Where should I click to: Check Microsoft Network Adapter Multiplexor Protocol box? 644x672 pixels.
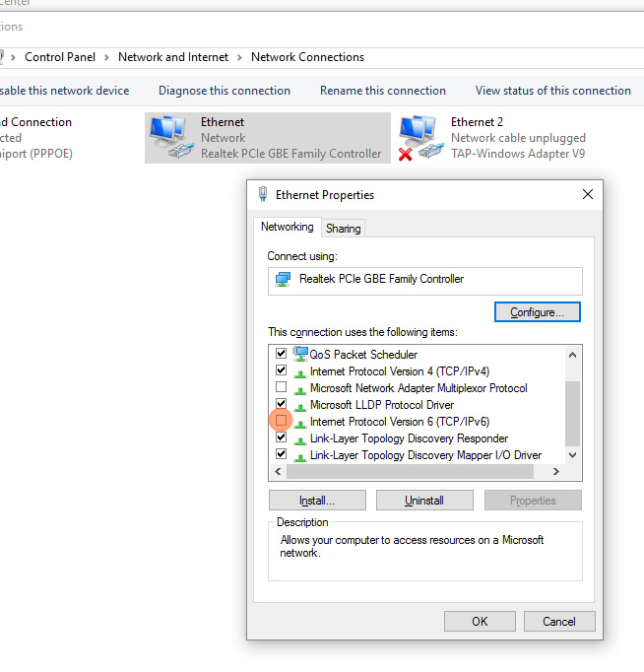(x=282, y=388)
